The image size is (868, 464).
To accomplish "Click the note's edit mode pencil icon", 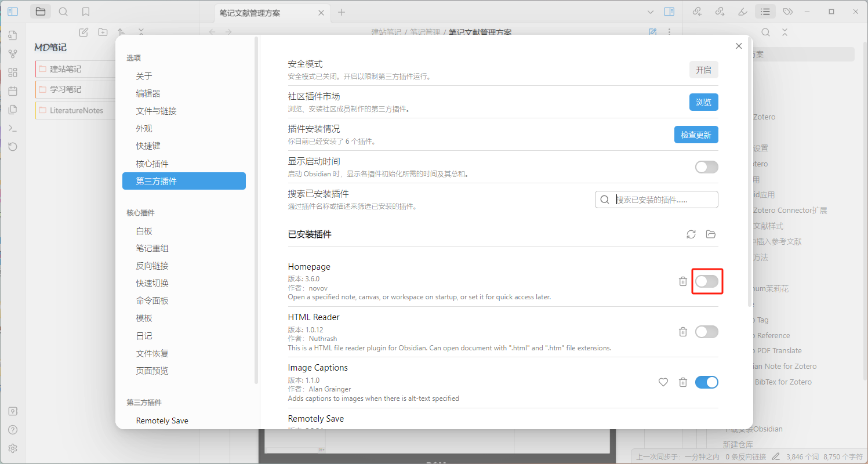I will [653, 32].
